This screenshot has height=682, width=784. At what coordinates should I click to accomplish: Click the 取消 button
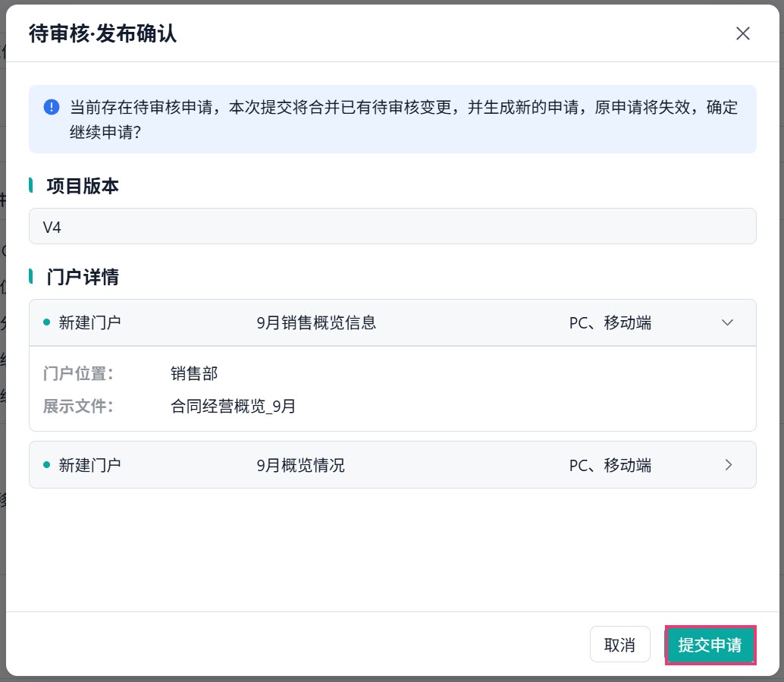(x=620, y=645)
